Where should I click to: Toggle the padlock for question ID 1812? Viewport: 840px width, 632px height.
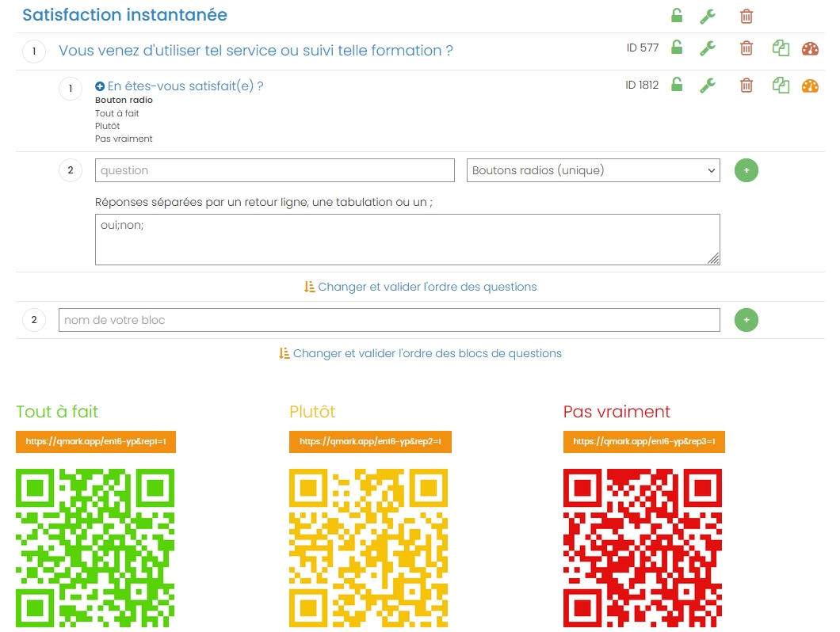pyautogui.click(x=677, y=85)
